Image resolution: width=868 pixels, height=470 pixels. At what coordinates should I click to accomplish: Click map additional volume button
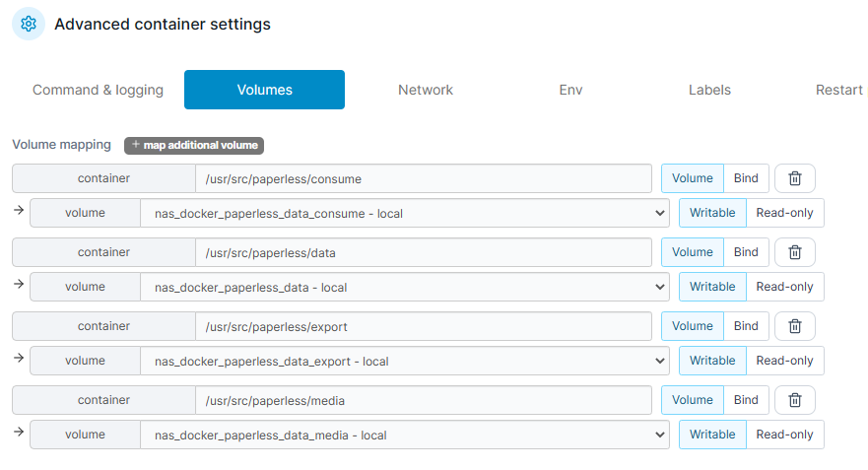(x=194, y=145)
